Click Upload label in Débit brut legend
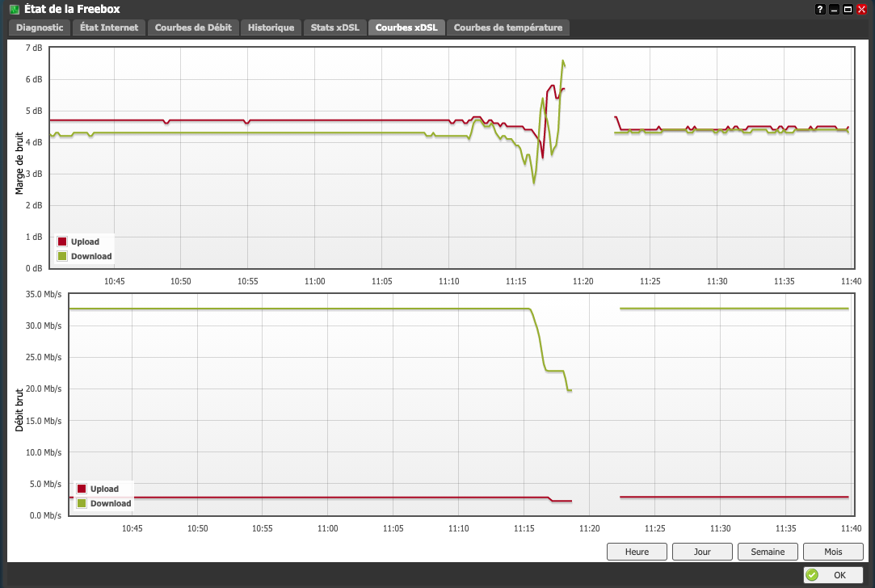 [104, 489]
